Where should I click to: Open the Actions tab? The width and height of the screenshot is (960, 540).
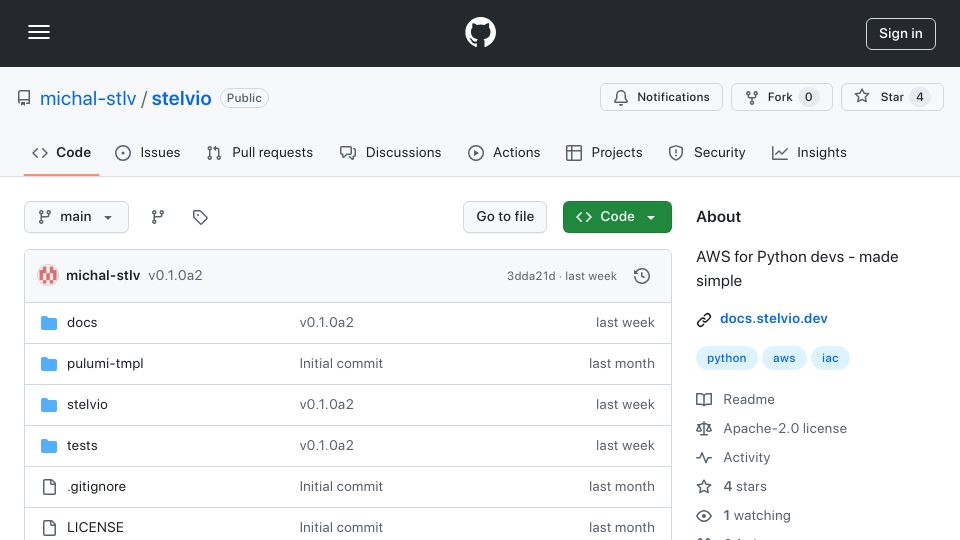[x=504, y=152]
